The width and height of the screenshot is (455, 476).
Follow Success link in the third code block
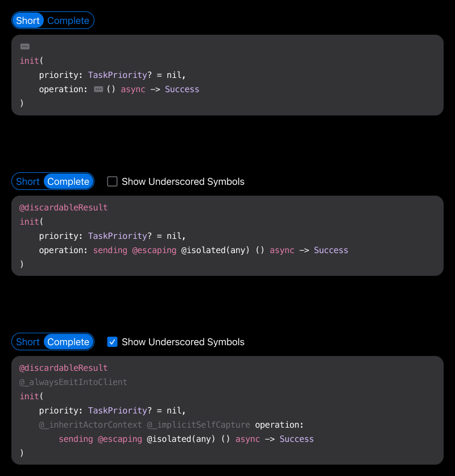[x=296, y=439]
